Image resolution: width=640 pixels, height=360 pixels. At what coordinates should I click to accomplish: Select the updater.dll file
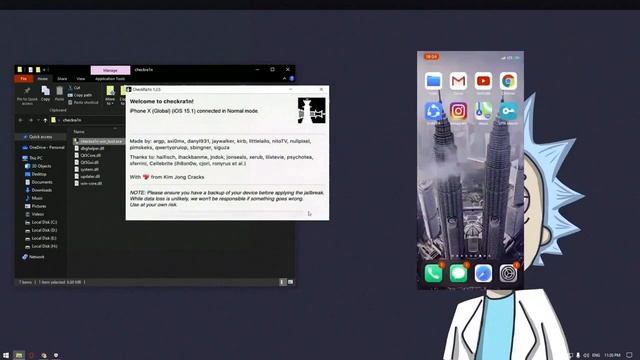[x=87, y=176]
